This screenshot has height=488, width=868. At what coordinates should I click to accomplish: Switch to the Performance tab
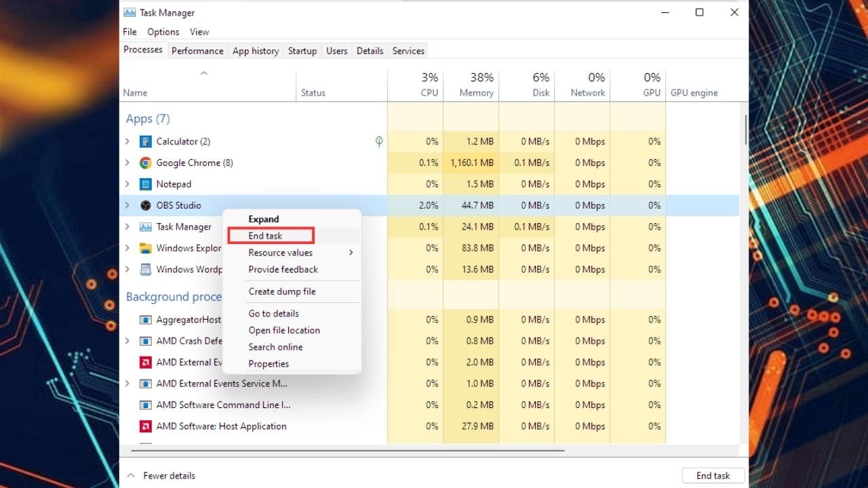pyautogui.click(x=197, y=50)
